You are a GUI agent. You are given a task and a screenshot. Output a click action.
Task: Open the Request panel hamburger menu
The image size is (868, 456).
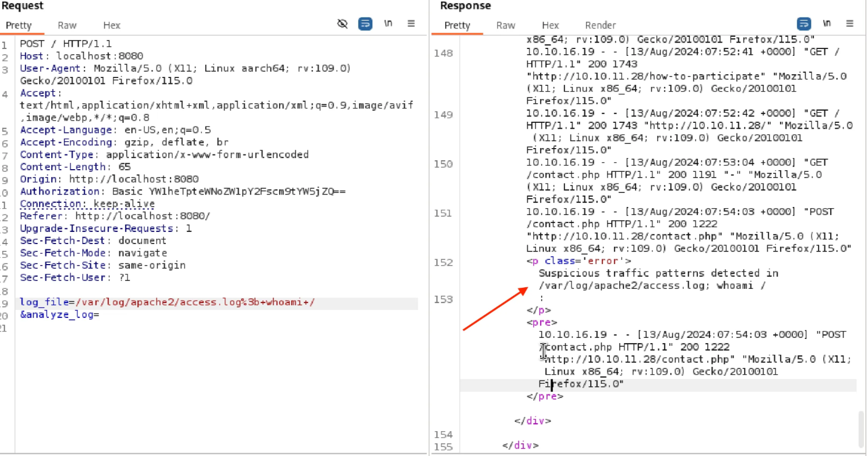pos(411,24)
